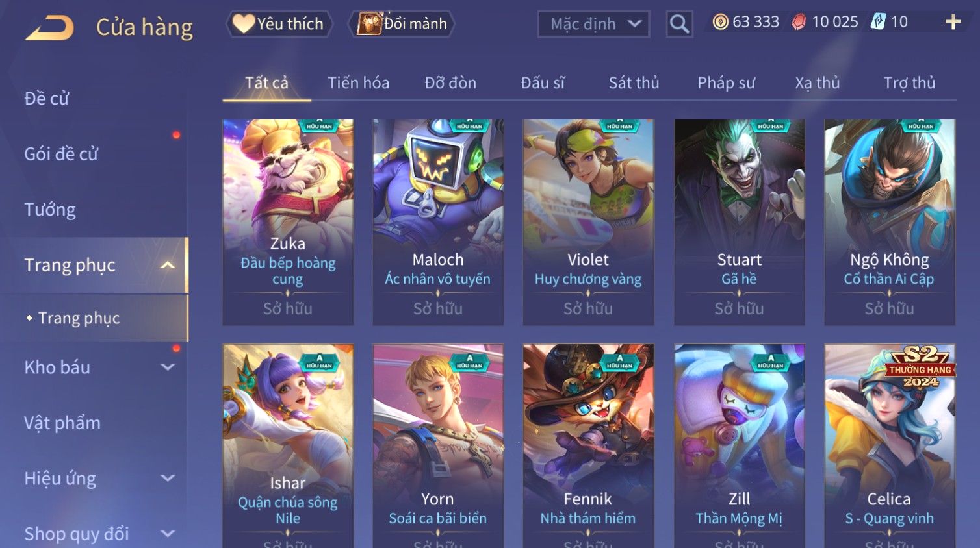Click the gold coin balance icon
This screenshot has height=548, width=980.
tap(720, 22)
